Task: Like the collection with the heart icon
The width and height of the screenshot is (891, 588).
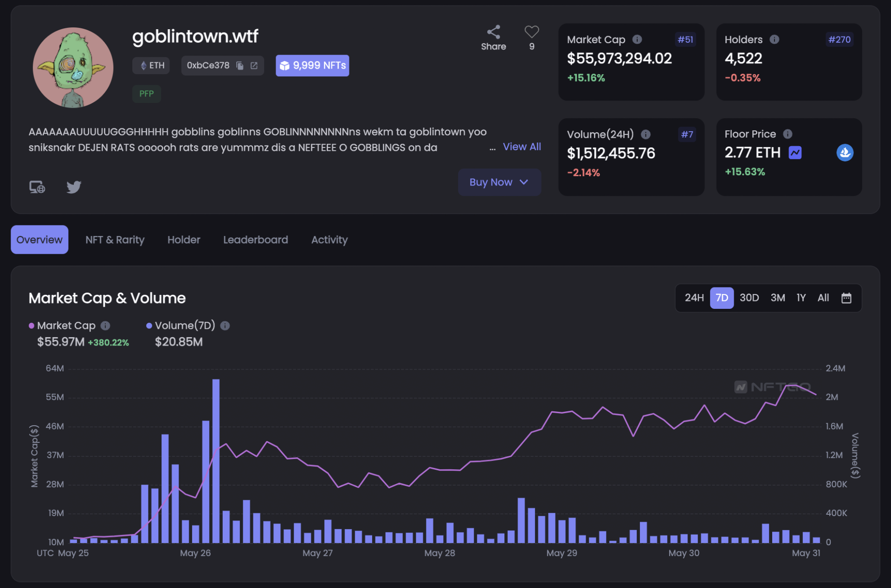Action: pyautogui.click(x=532, y=32)
